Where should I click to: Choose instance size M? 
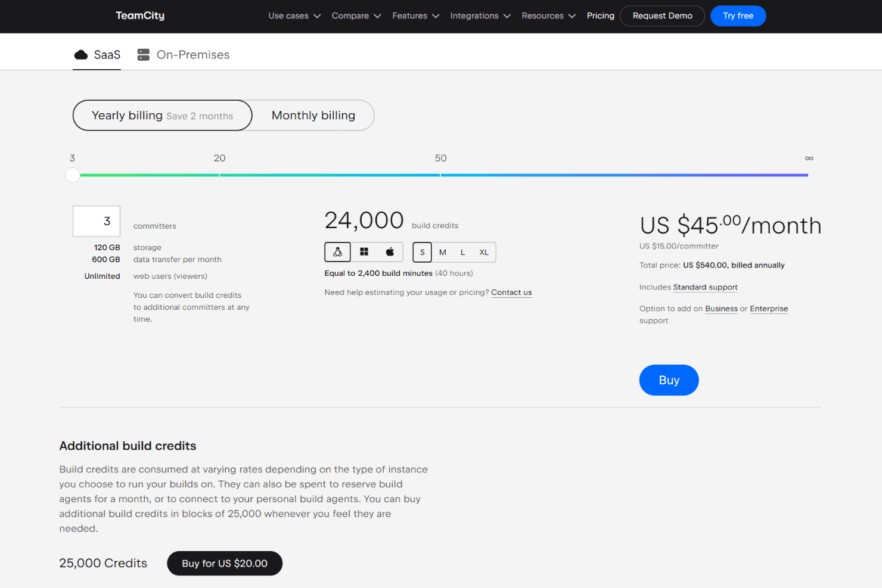pos(443,252)
